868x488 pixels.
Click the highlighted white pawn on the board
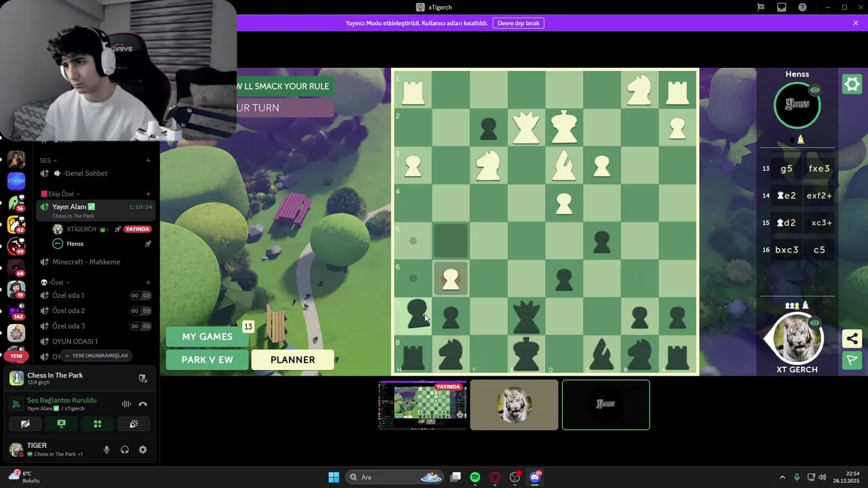coord(450,279)
